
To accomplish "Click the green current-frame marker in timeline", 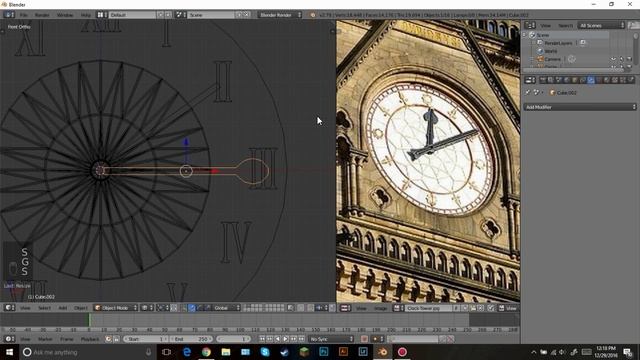I will [x=89, y=320].
